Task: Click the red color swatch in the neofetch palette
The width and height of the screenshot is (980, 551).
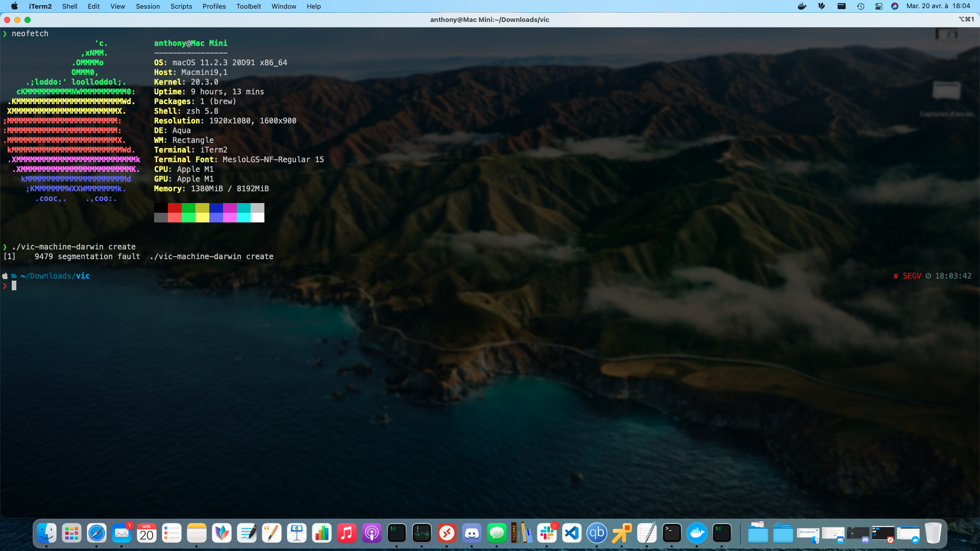Action: pos(175,208)
